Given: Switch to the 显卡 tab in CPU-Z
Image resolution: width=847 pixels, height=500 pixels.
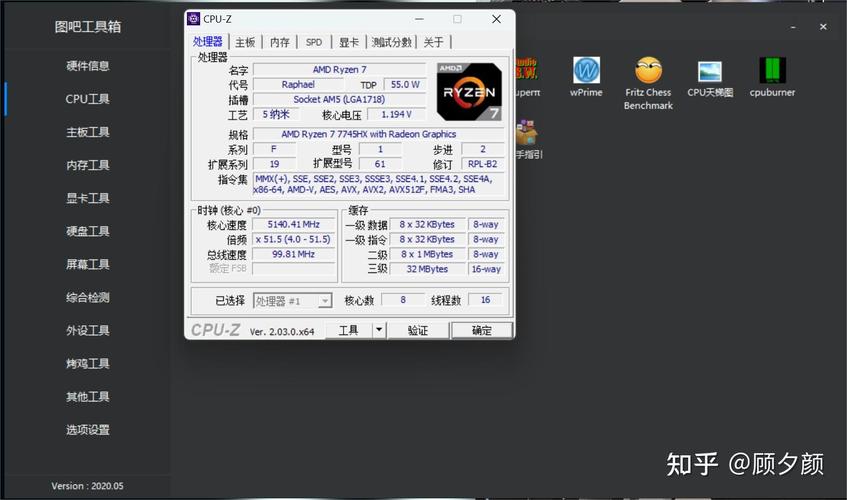Looking at the screenshot, I should pos(348,42).
